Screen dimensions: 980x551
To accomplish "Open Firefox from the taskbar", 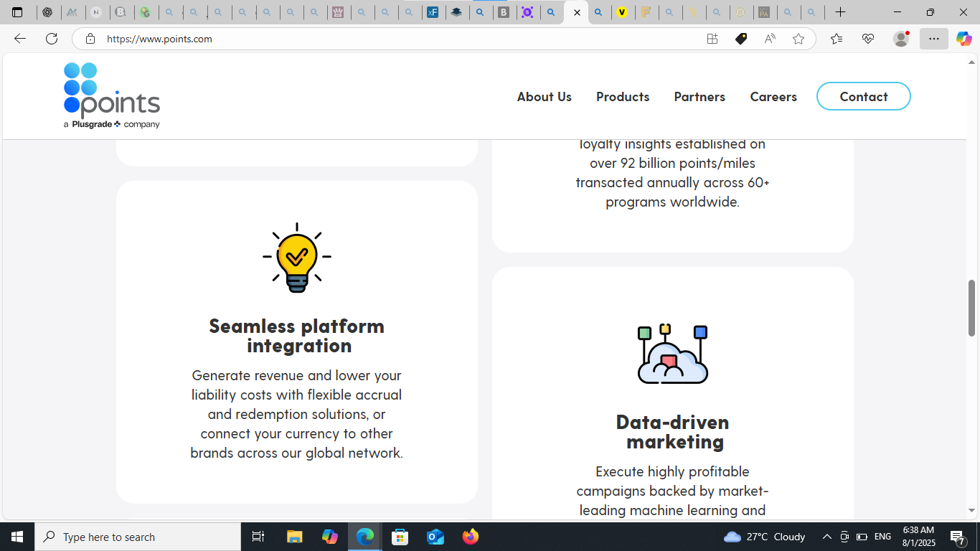I will pos(471,537).
